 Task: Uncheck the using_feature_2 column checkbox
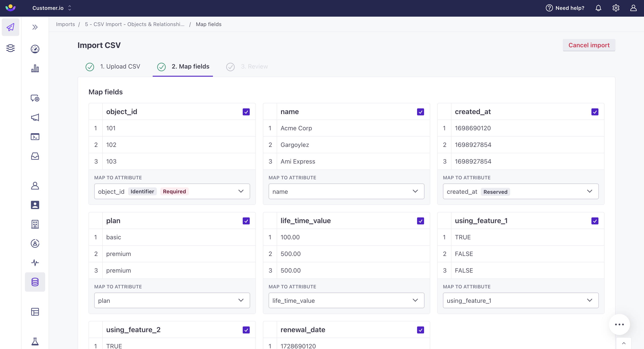tap(246, 330)
